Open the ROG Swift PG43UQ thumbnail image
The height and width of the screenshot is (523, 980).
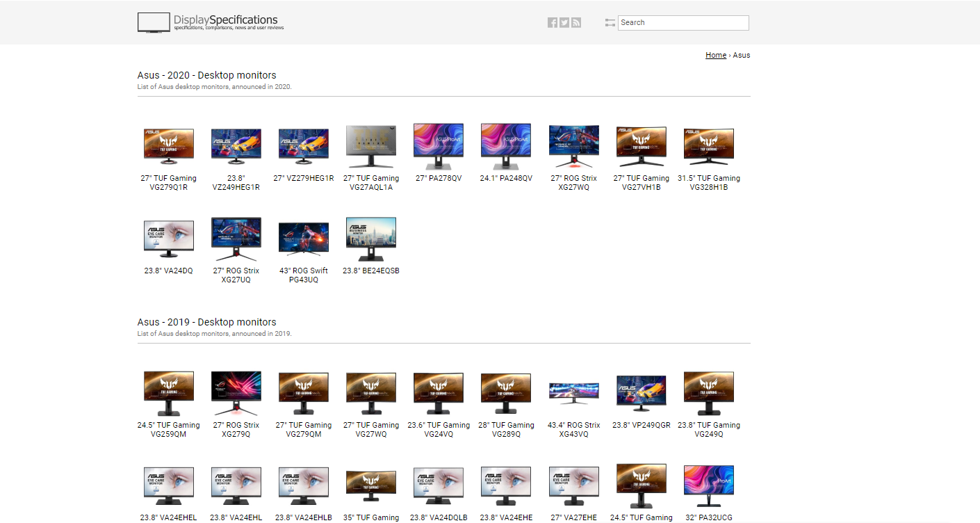point(304,239)
